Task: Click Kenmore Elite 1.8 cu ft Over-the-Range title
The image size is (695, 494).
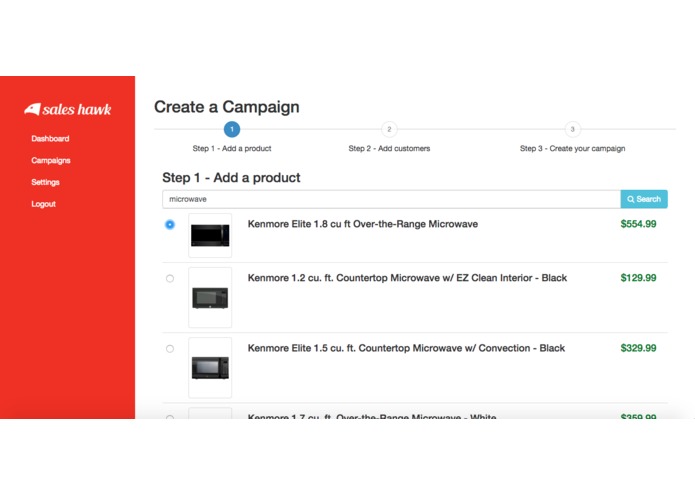Action: pyautogui.click(x=363, y=224)
